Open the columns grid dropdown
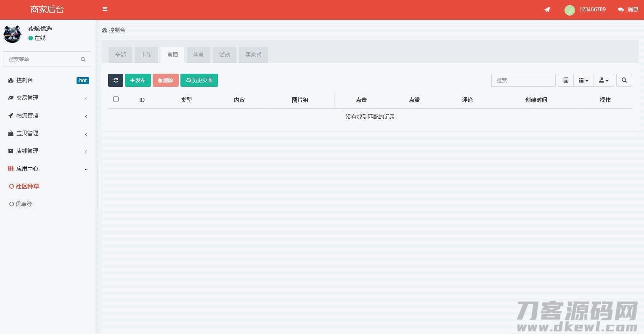Viewport: 644px width, 334px height. coord(583,80)
